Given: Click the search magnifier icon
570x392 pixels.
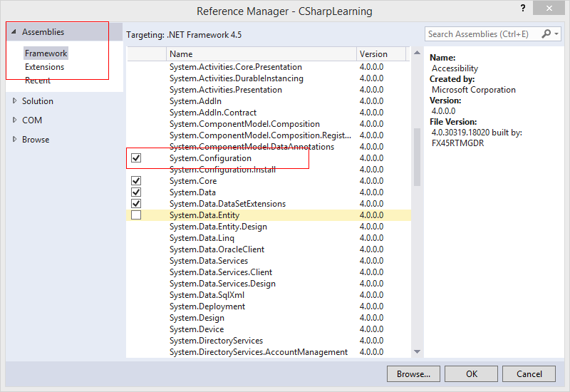Looking at the screenshot, I should point(546,34).
